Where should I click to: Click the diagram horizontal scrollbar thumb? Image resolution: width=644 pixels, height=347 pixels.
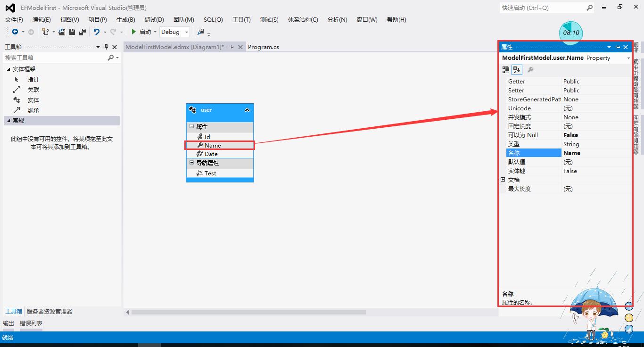click(x=248, y=312)
